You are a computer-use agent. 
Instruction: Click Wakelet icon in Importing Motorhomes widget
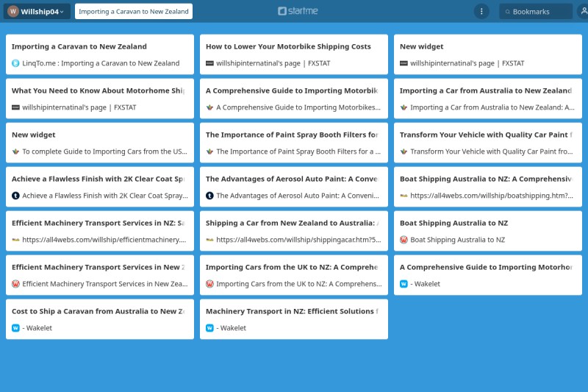404,284
